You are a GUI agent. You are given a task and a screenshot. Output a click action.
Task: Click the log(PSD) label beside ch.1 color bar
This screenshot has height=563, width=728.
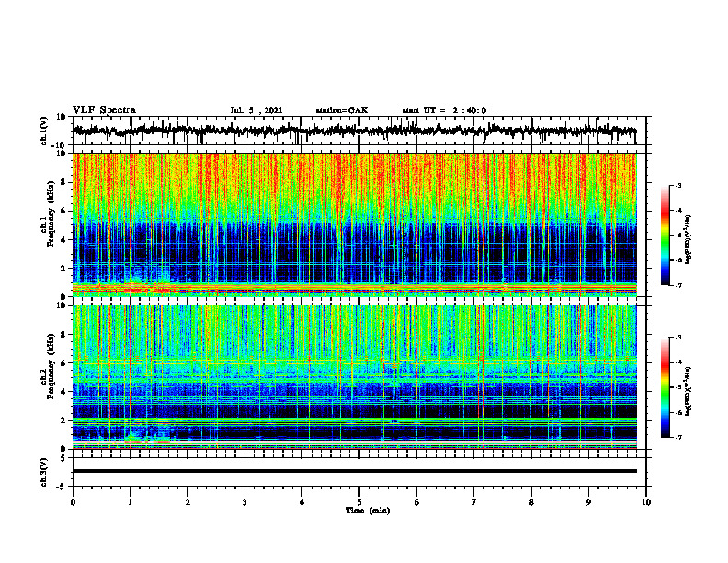[688, 239]
